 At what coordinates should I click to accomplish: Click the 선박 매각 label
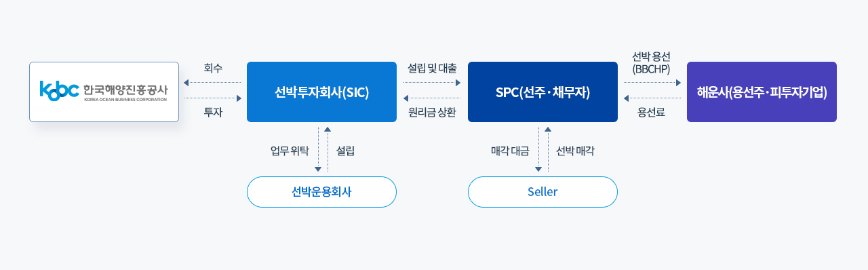pyautogui.click(x=575, y=151)
